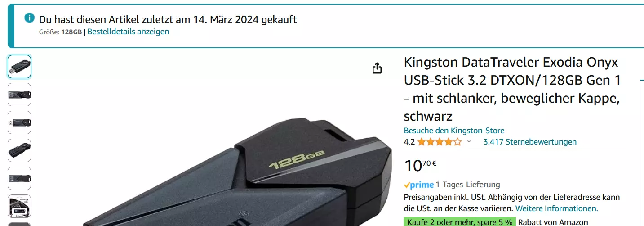Visit the Kingston-Store link
This screenshot has height=226, width=644.
point(454,131)
